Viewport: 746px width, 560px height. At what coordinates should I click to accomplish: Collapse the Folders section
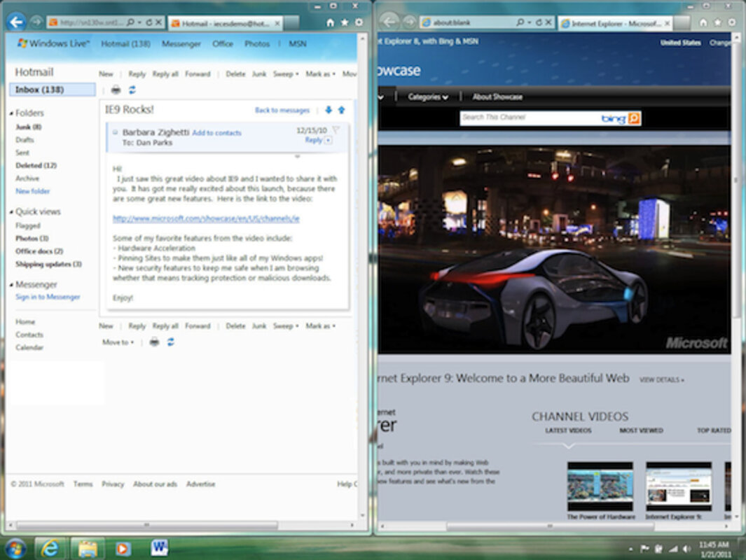(11, 113)
